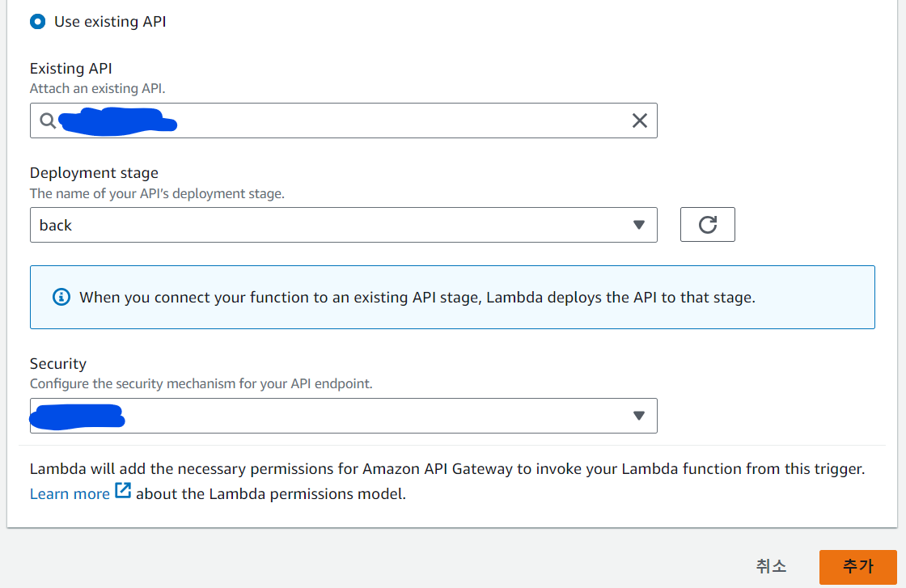Click the magnifier icon in Existing API field
Viewport: 906px width, 588px height.
click(x=48, y=121)
